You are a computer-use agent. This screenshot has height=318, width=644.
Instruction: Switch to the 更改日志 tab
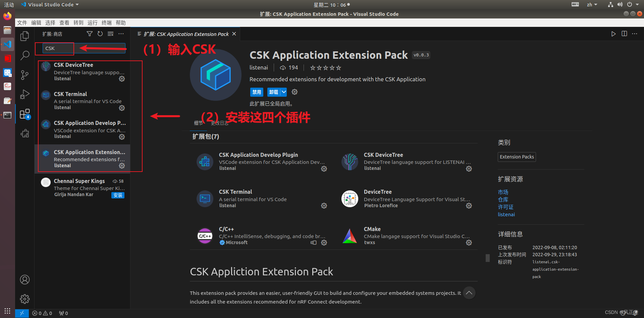220,123
